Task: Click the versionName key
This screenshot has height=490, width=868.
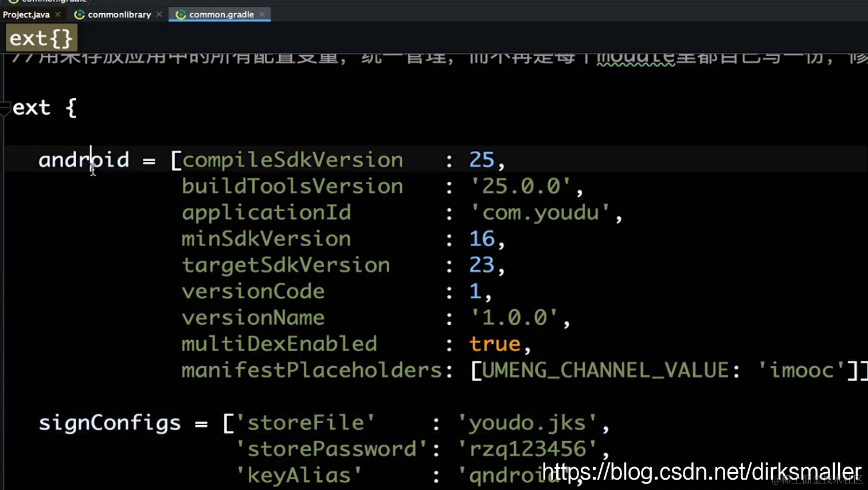Action: (x=253, y=317)
